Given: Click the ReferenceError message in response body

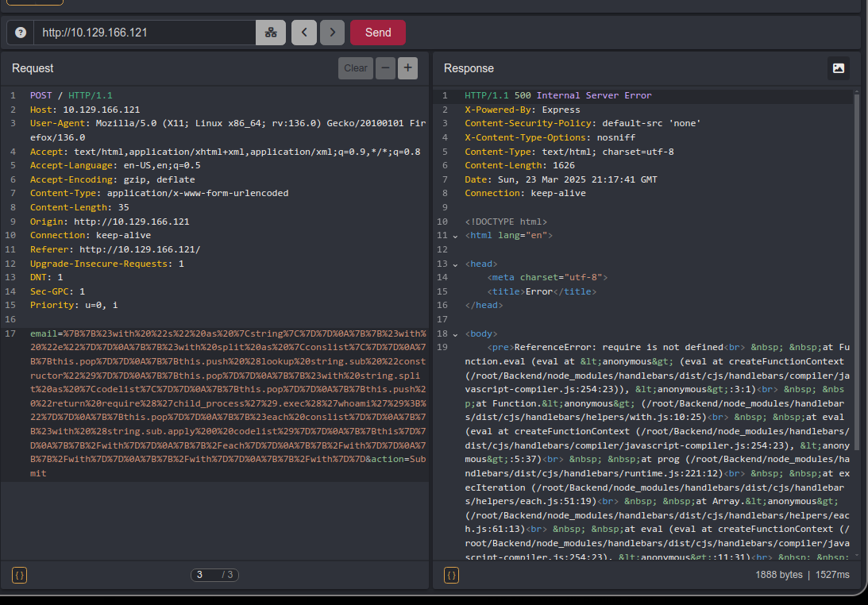Looking at the screenshot, I should click(619, 347).
